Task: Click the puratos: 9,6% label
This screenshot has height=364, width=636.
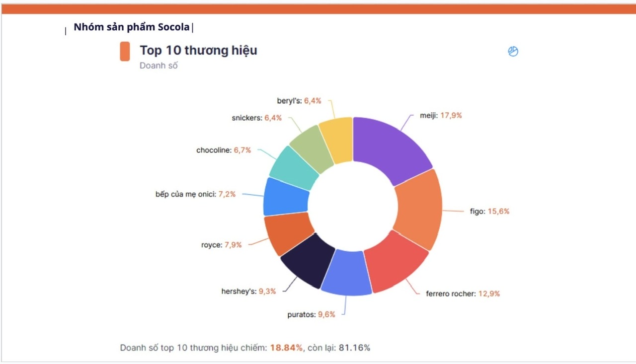Action: [312, 314]
